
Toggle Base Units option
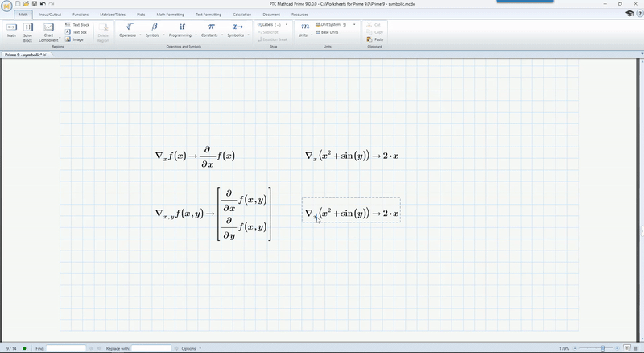pyautogui.click(x=327, y=32)
